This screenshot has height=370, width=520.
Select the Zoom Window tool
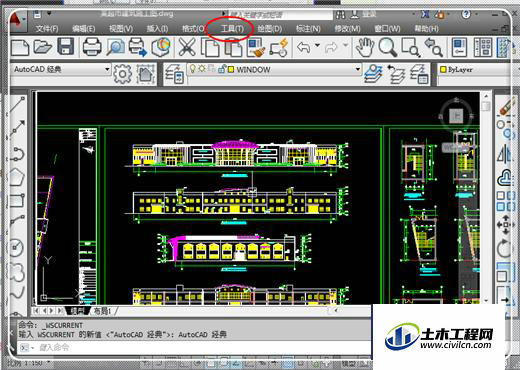point(410,47)
